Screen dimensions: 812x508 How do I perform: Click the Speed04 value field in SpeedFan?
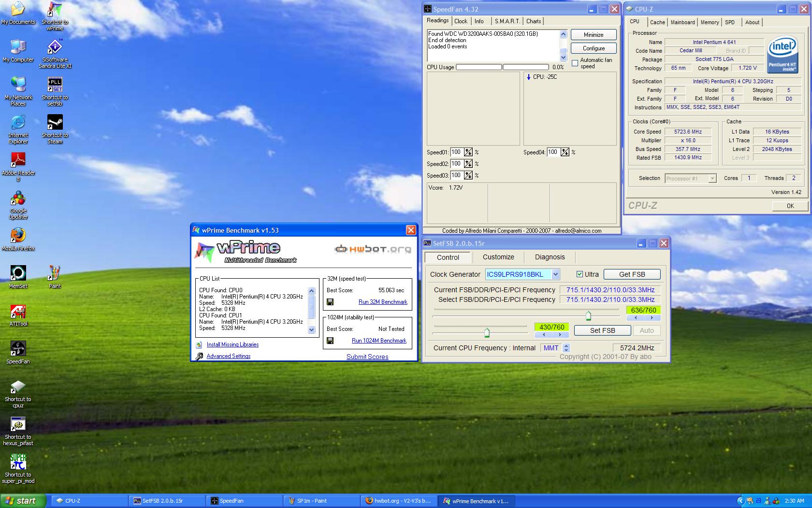(x=553, y=152)
